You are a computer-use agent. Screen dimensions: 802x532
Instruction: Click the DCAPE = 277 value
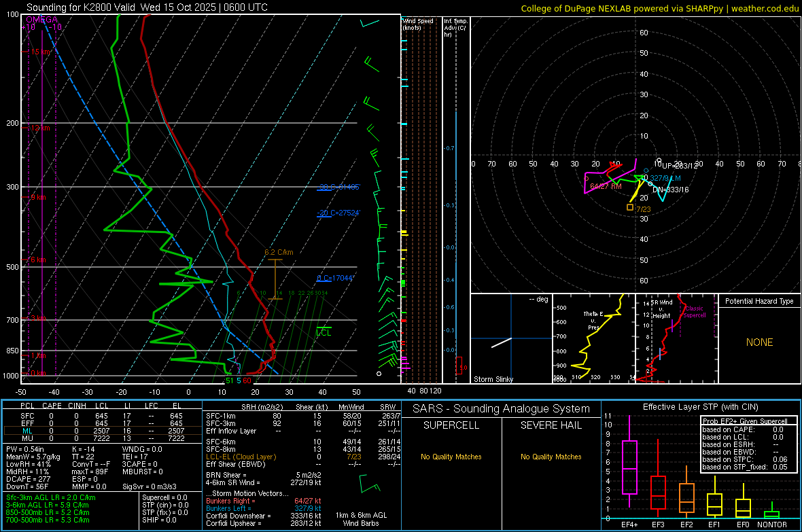[x=28, y=479]
